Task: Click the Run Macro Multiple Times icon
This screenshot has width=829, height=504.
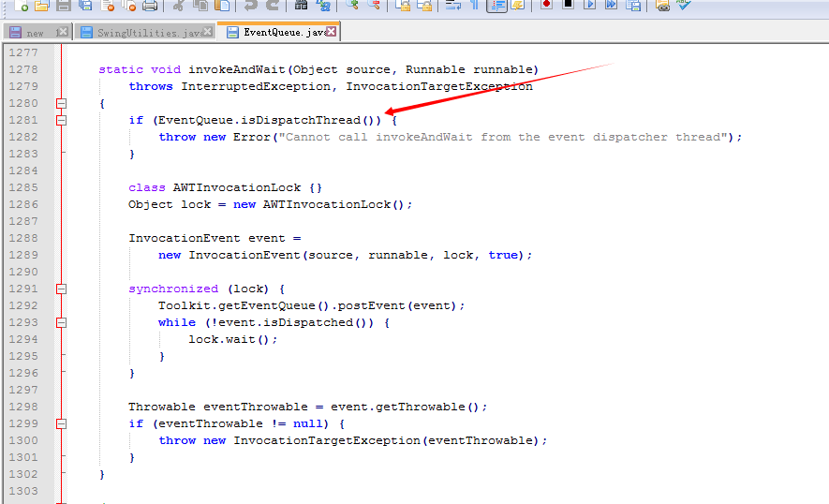Action: pyautogui.click(x=611, y=5)
